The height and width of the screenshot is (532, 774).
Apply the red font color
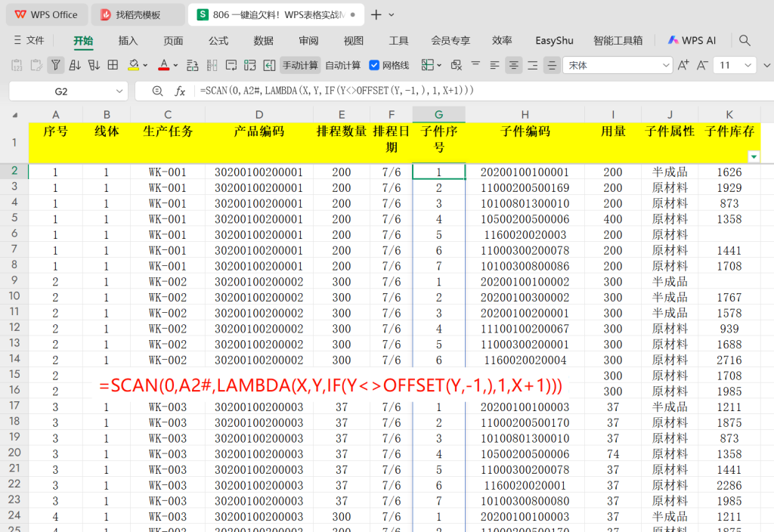(x=164, y=65)
